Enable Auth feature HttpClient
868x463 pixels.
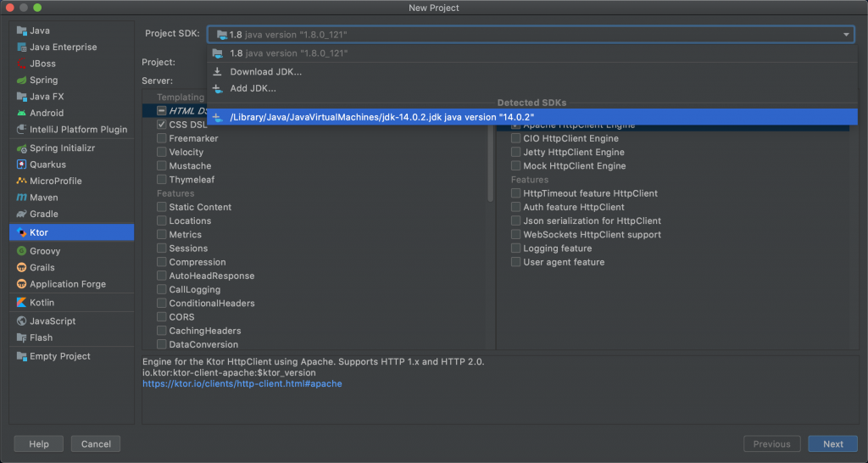[x=516, y=207]
